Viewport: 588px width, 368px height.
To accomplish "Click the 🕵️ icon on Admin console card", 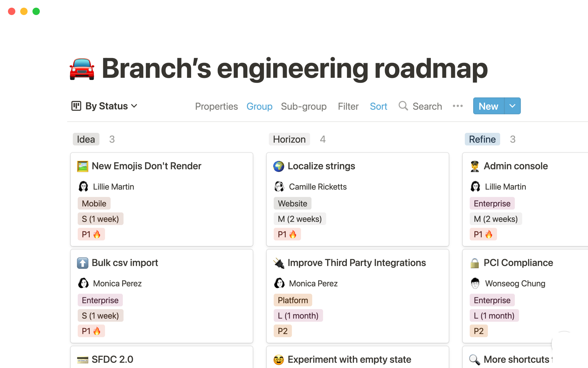I will point(475,166).
